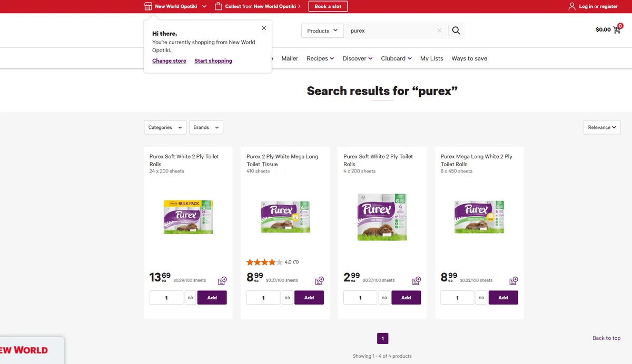This screenshot has width=632, height=364.
Task: Click title Purex 2 Ply White Mega Long Toilet Tissue
Action: point(282,160)
